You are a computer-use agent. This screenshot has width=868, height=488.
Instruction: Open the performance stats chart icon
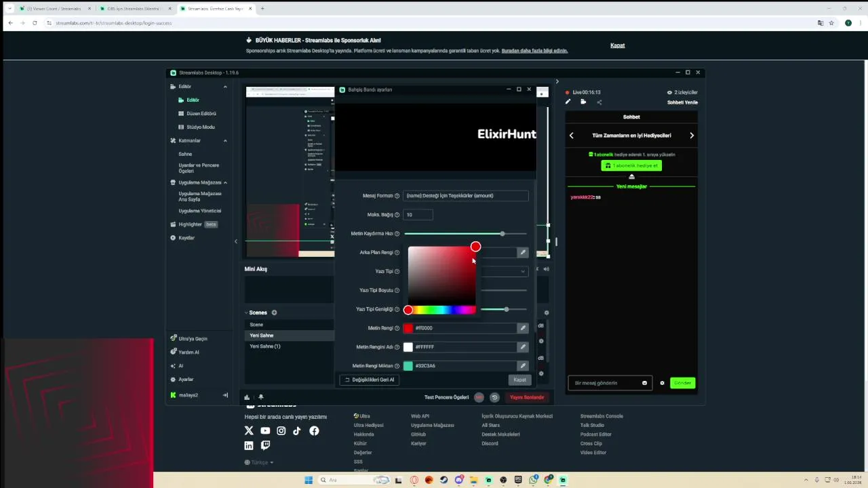(247, 397)
